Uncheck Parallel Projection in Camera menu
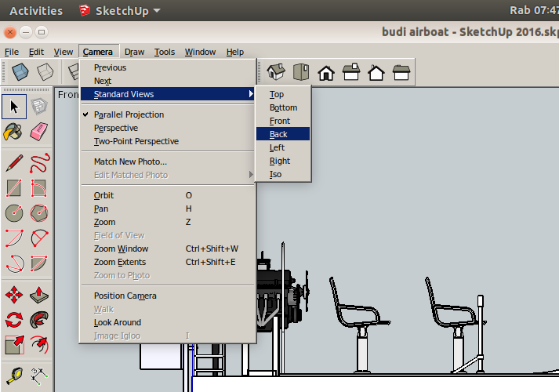Image resolution: width=559 pixels, height=392 pixels. click(167, 114)
